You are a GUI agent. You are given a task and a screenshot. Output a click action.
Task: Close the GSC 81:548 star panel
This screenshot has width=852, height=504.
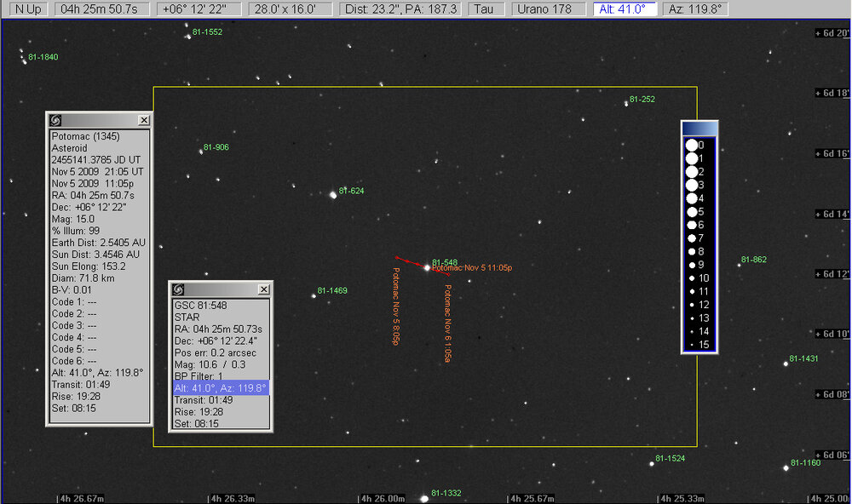tap(263, 289)
